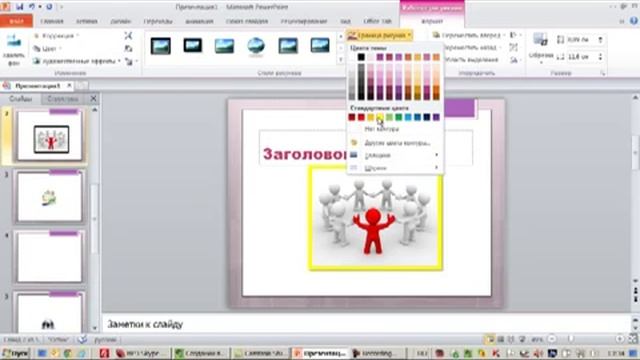
Task: Select slide 2 thumbnail
Action: pos(49,136)
